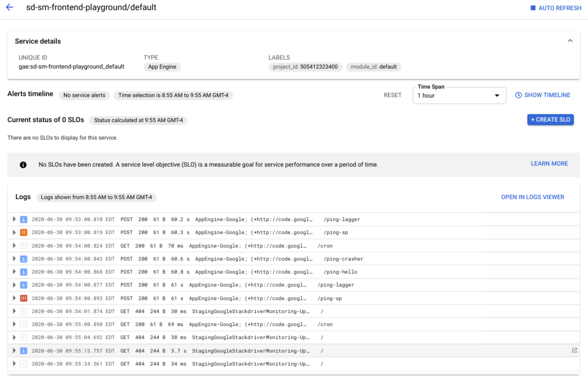
Task: Click OPEN IN LOGS VIEWER
Action: [x=532, y=197]
